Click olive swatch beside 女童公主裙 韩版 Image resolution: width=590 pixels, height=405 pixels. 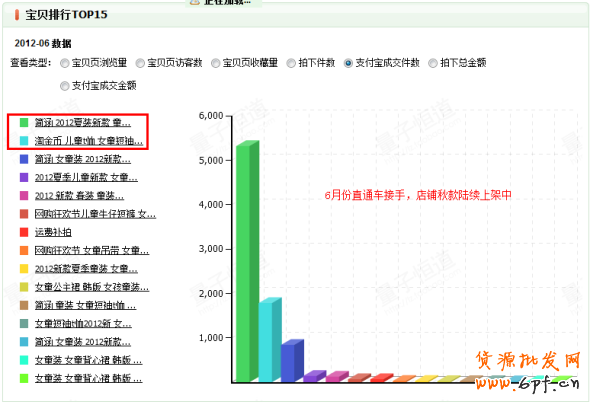click(24, 287)
